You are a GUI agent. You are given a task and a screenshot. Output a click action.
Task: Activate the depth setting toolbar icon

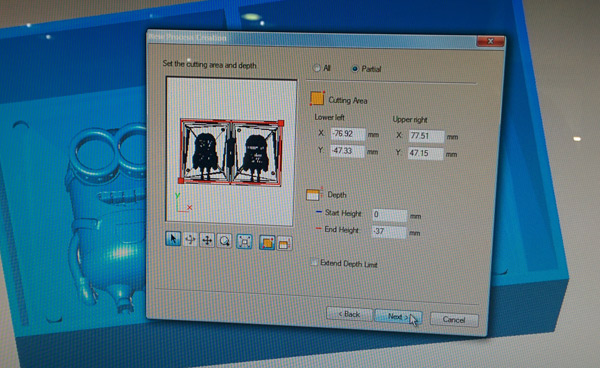click(x=284, y=244)
